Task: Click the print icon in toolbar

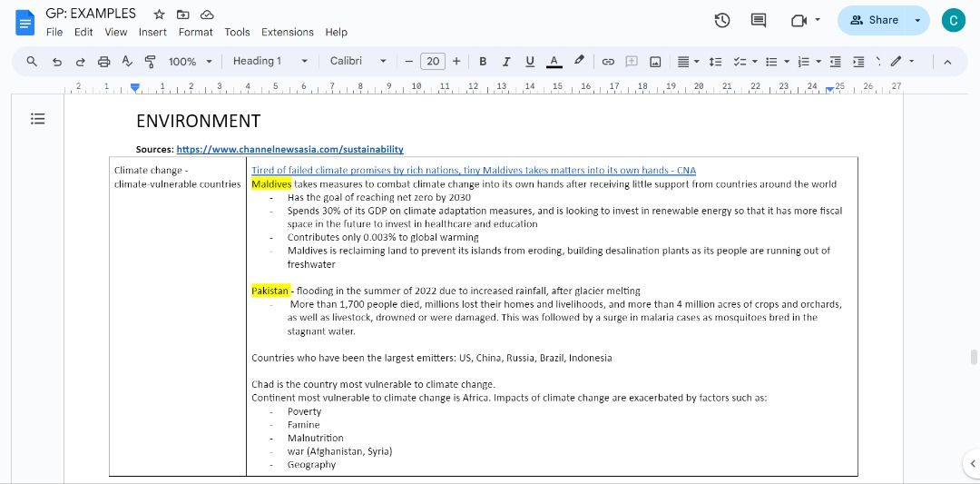Action: [x=103, y=62]
